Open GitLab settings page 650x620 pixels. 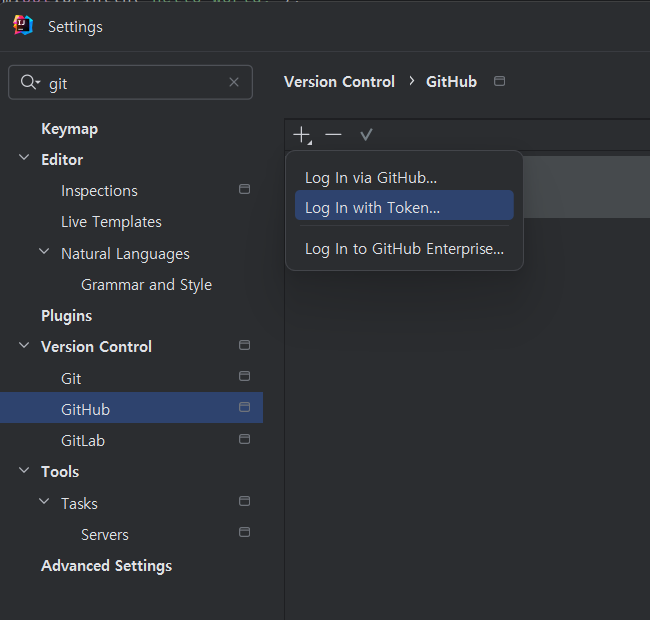[x=83, y=441]
